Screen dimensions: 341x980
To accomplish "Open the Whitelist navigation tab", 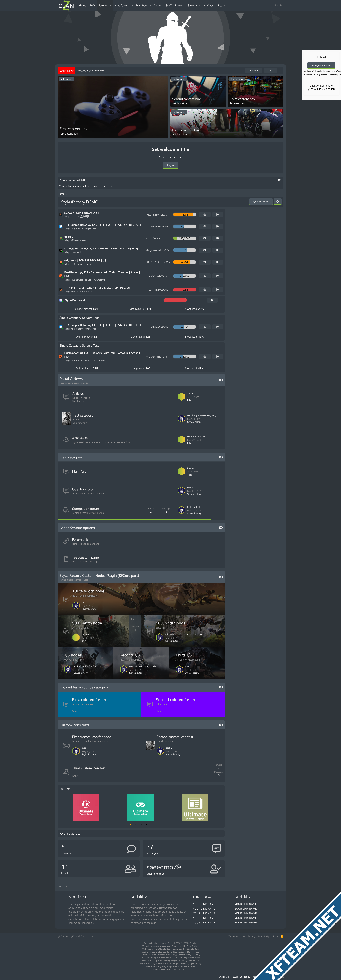I will point(209,5).
